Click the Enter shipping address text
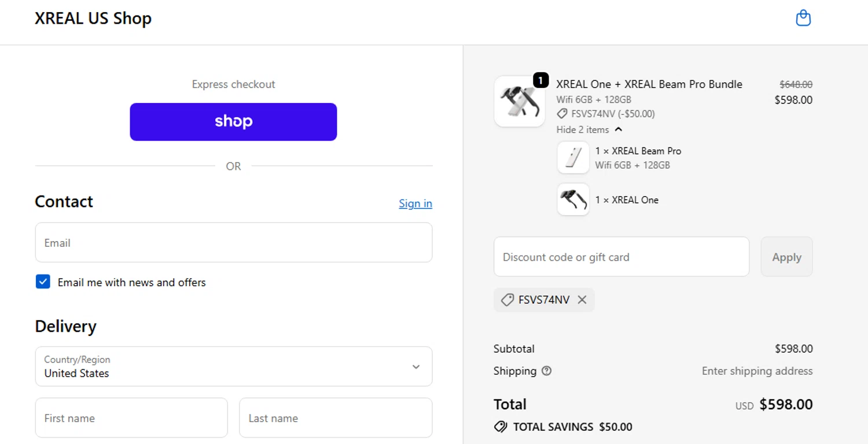Image resolution: width=868 pixels, height=444 pixels. 757,371
